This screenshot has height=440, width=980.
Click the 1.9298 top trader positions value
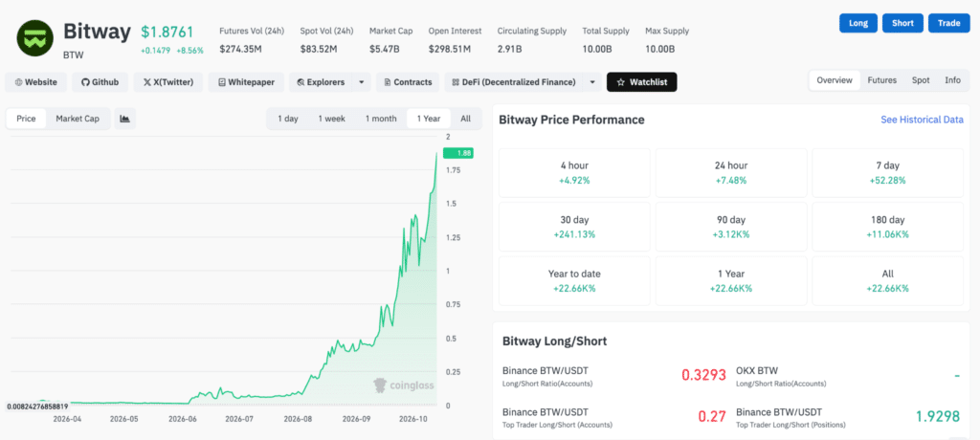click(x=938, y=416)
